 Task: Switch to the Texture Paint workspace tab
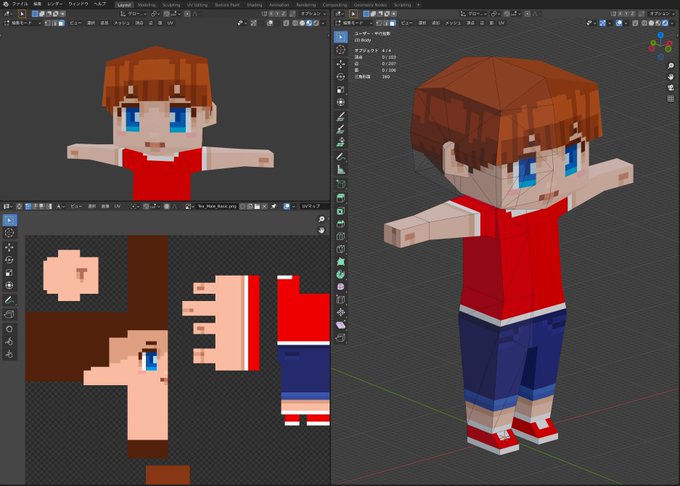(227, 5)
